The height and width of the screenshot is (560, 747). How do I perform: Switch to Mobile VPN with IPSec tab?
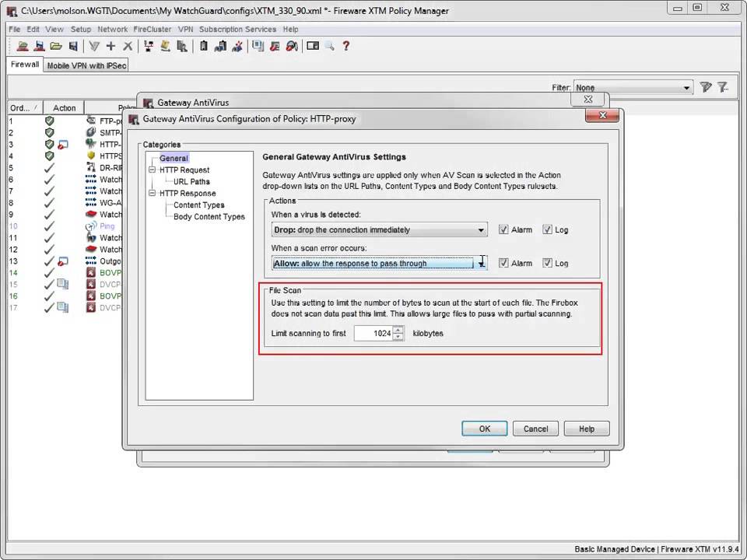pos(86,65)
